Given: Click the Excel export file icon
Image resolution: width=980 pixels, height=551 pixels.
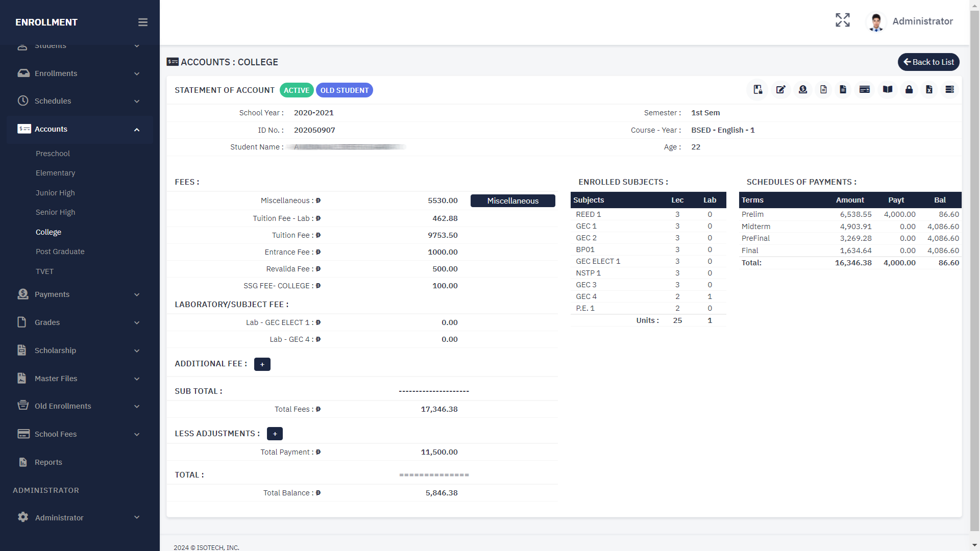Looking at the screenshot, I should pyautogui.click(x=929, y=90).
